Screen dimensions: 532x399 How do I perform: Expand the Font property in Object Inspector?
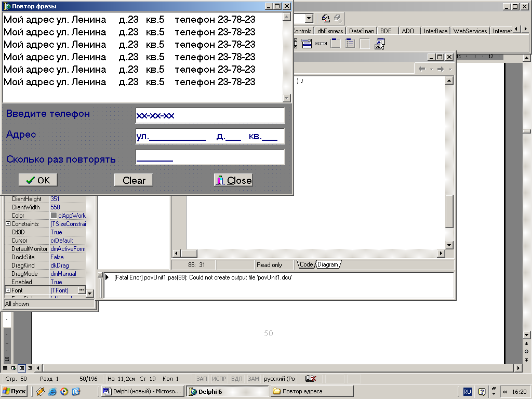(x=8, y=290)
